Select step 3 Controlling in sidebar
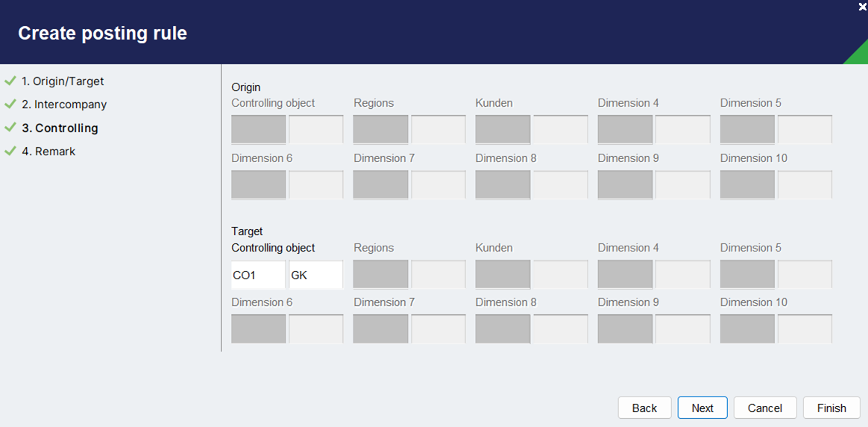 [60, 128]
